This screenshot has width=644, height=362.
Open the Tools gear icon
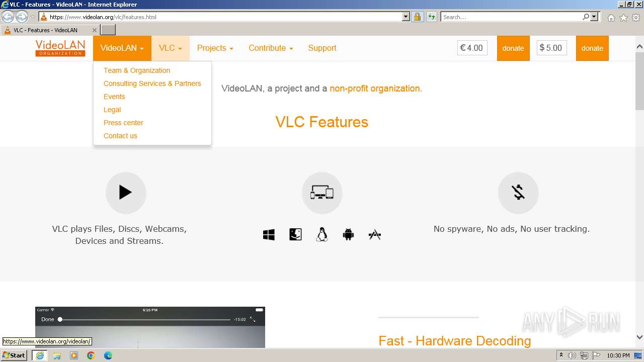(636, 18)
